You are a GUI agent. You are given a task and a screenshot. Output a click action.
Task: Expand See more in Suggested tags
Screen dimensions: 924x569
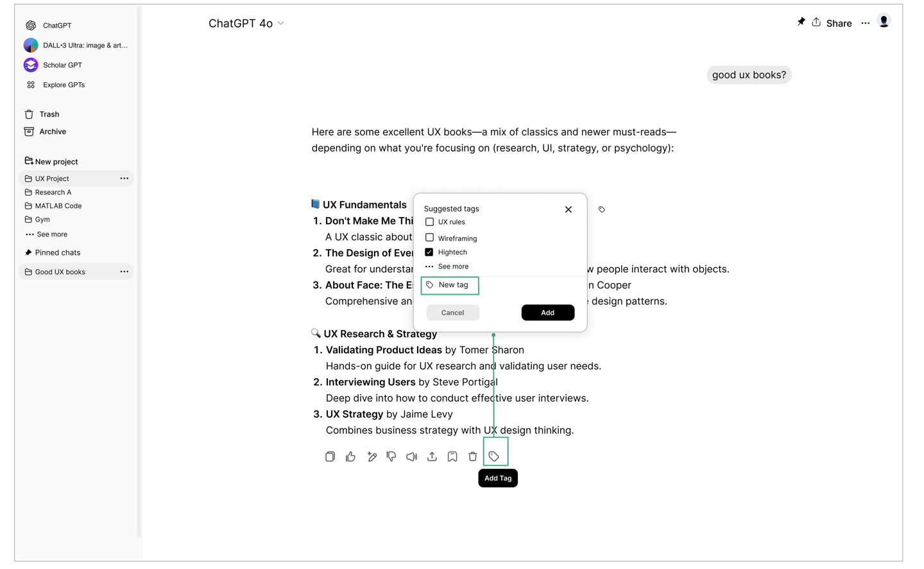pos(447,267)
